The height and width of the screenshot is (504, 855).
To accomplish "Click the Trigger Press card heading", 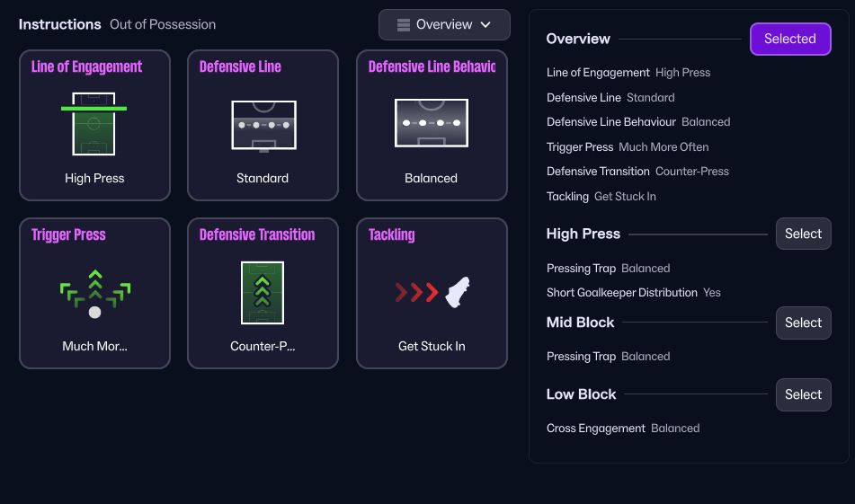I will click(x=68, y=235).
